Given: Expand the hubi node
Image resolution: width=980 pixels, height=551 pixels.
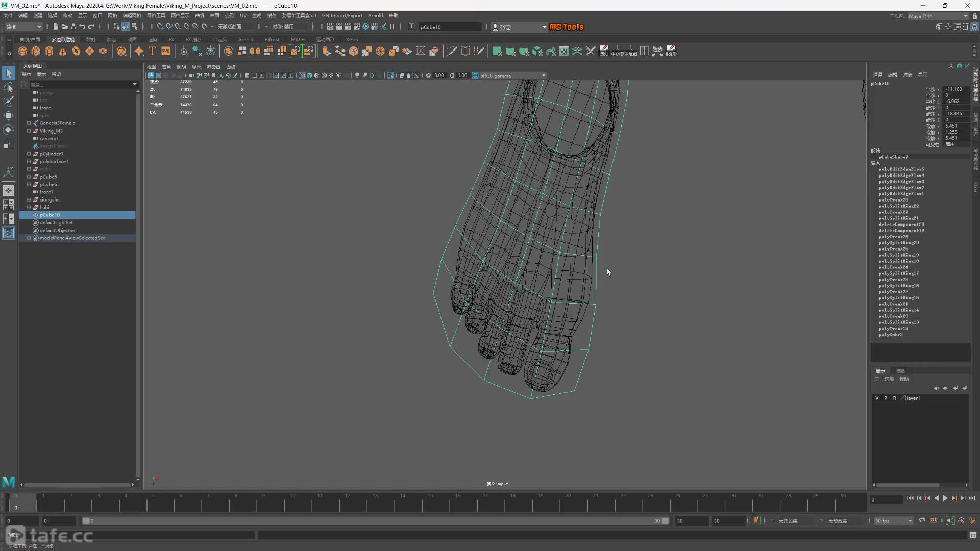Looking at the screenshot, I should click(x=29, y=207).
